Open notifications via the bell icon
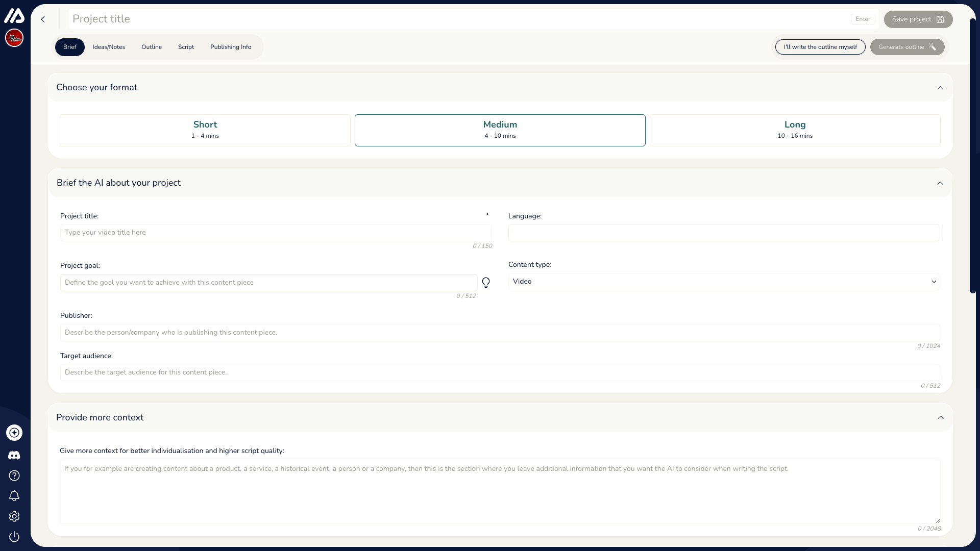This screenshot has height=551, width=980. point(14,496)
